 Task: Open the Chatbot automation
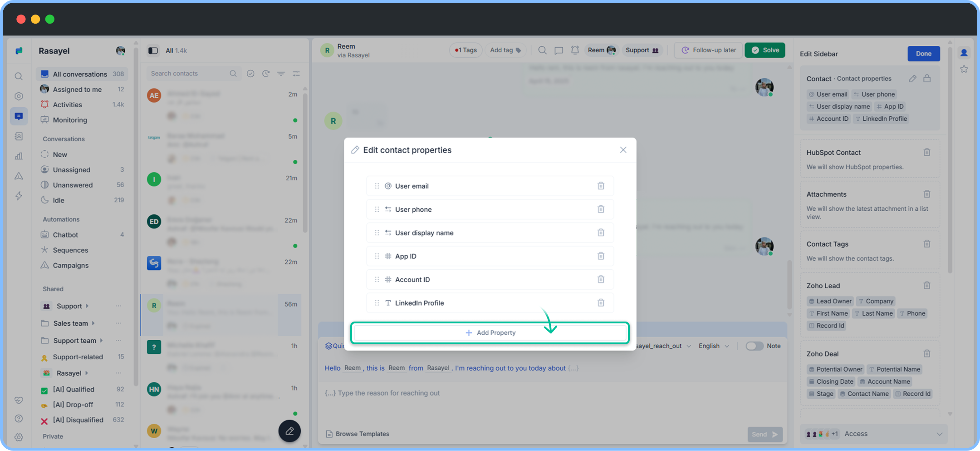tap(82, 235)
